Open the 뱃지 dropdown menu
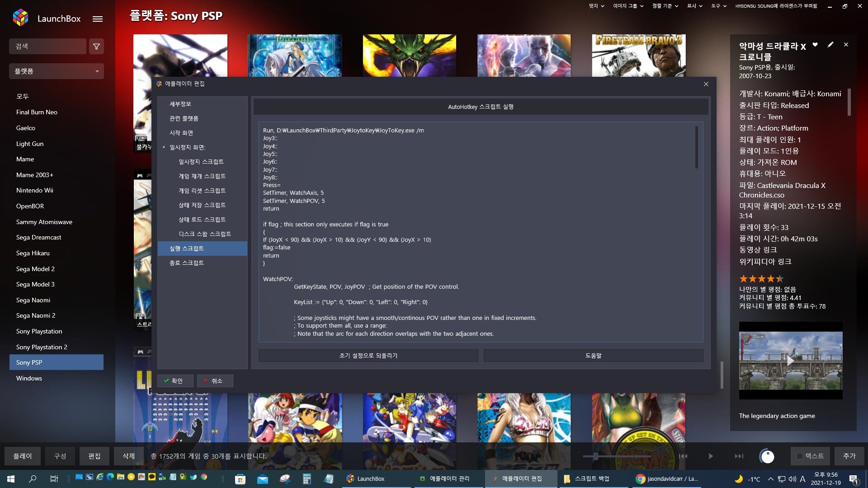Screen dimensions: 868x488 click(x=596, y=6)
